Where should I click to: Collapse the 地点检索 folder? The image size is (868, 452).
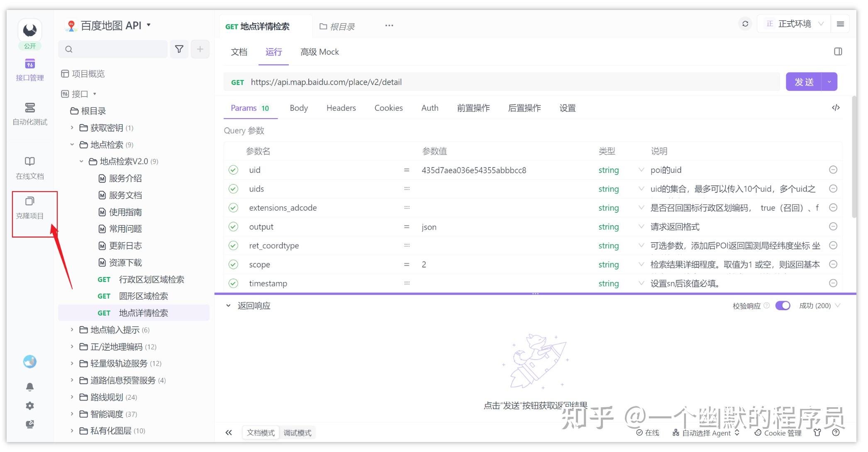pyautogui.click(x=72, y=144)
